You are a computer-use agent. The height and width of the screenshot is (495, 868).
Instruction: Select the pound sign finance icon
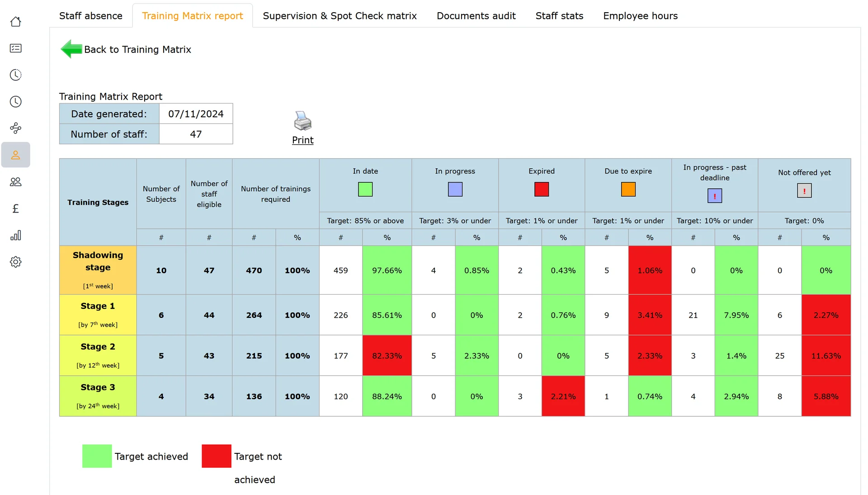pos(15,209)
